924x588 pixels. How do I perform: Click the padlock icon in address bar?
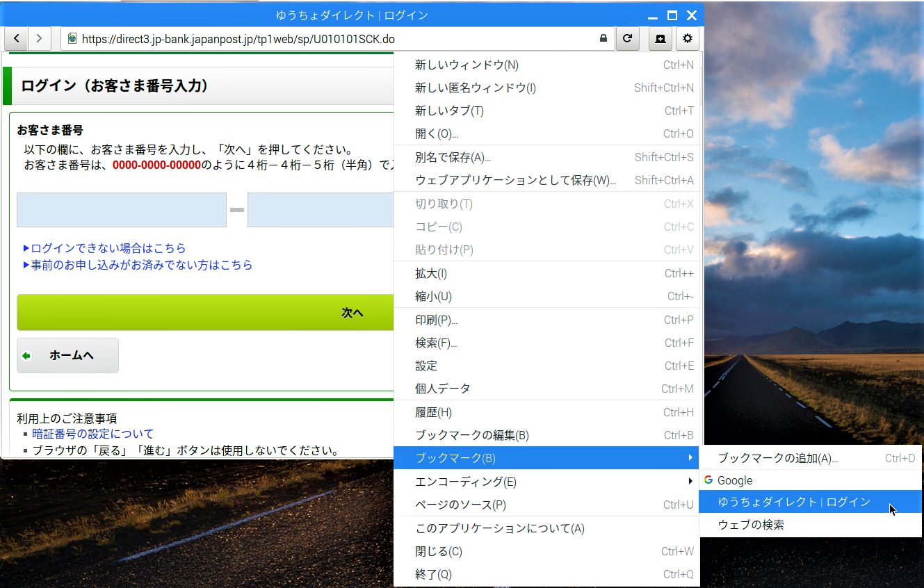(603, 39)
